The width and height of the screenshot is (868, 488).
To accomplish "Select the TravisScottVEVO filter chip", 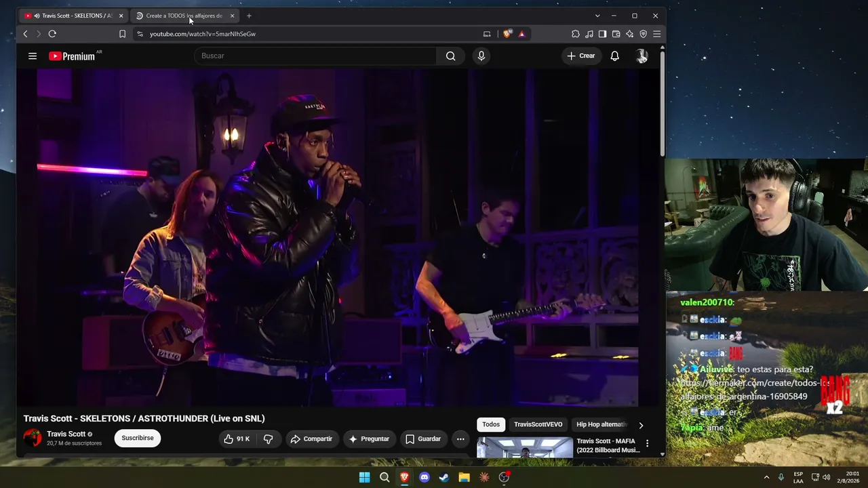I will 538,424.
